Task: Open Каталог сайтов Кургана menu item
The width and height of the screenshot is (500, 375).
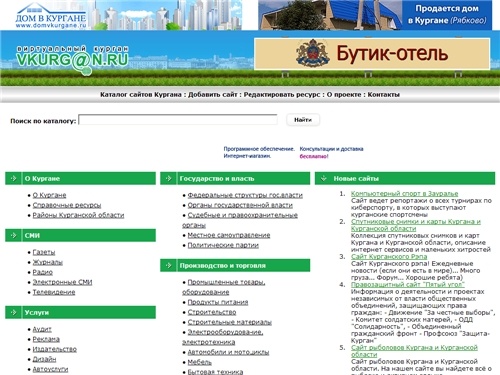Action: [x=141, y=95]
